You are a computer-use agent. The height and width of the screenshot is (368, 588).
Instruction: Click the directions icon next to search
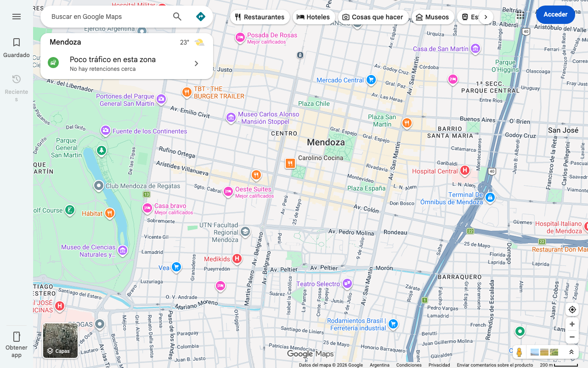[x=201, y=16]
